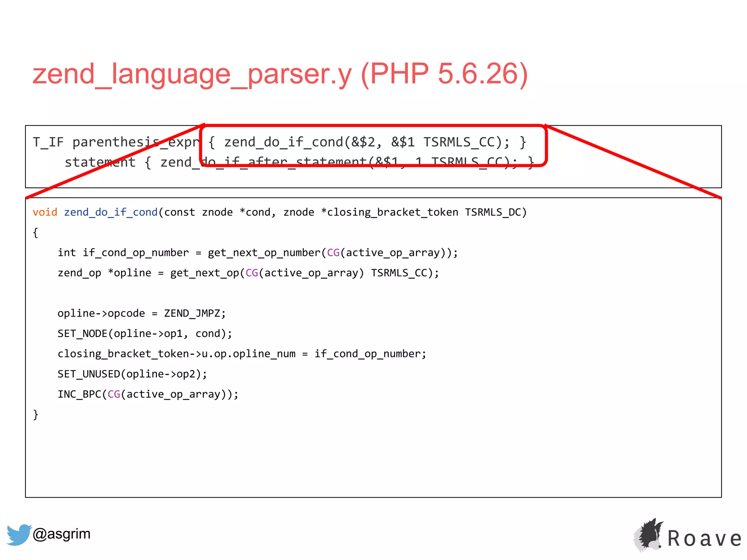Click the purple CG macro in get_next_op_number
Viewport: 747px width, 560px height.
point(333,253)
